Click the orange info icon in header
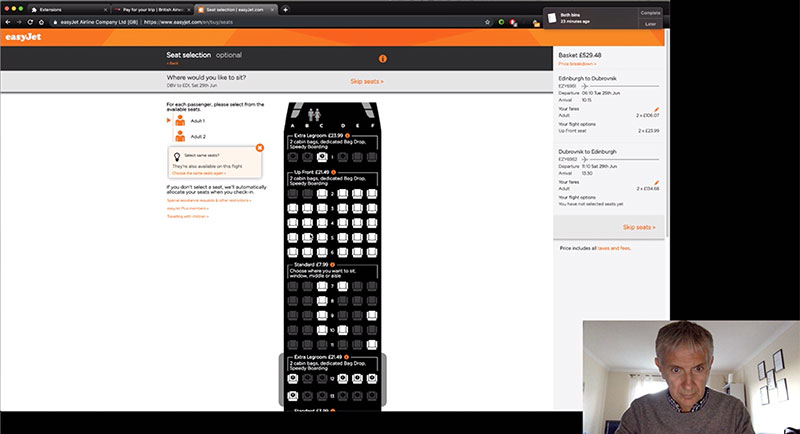This screenshot has height=434, width=800. (x=383, y=59)
